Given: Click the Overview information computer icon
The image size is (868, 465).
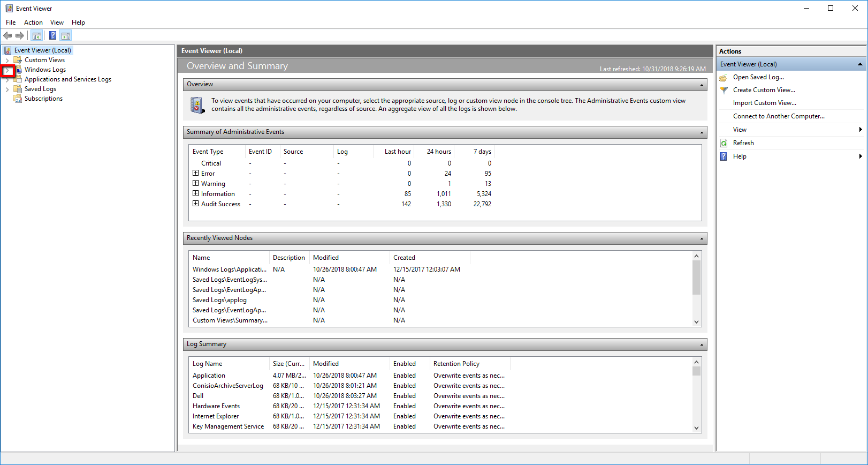Looking at the screenshot, I should 197,105.
